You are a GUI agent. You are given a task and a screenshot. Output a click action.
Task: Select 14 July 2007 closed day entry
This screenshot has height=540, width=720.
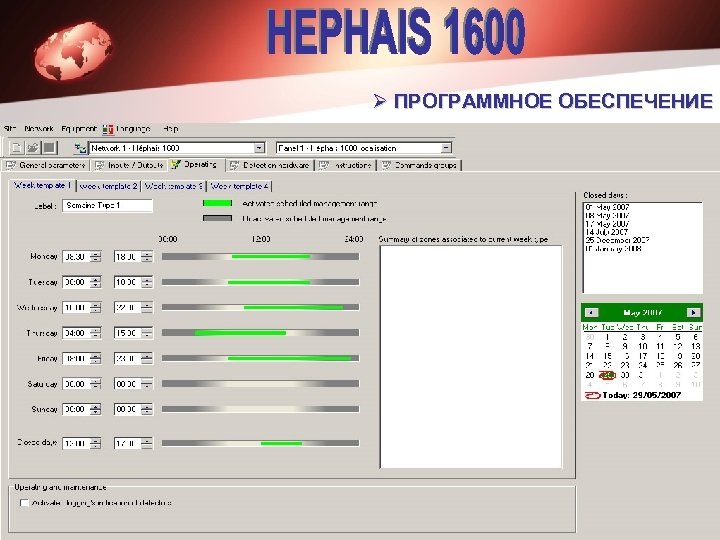(607, 232)
